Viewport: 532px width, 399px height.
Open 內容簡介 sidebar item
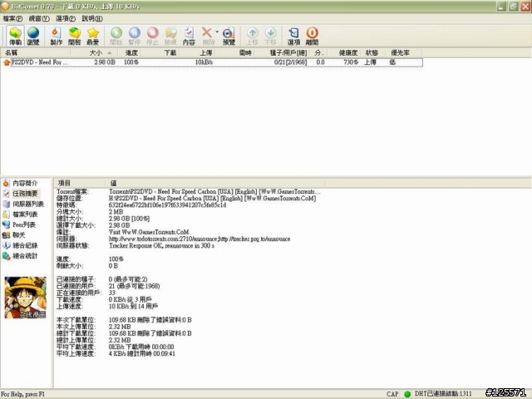tap(21, 183)
